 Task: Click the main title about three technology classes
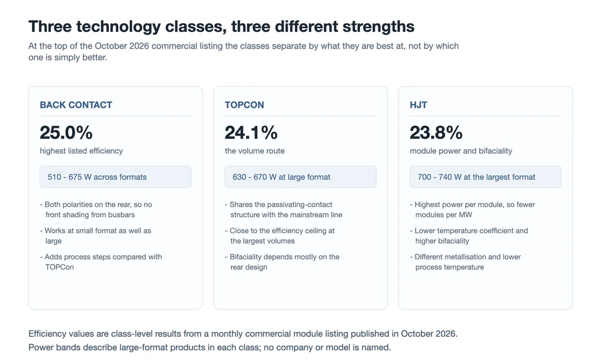pos(221,27)
